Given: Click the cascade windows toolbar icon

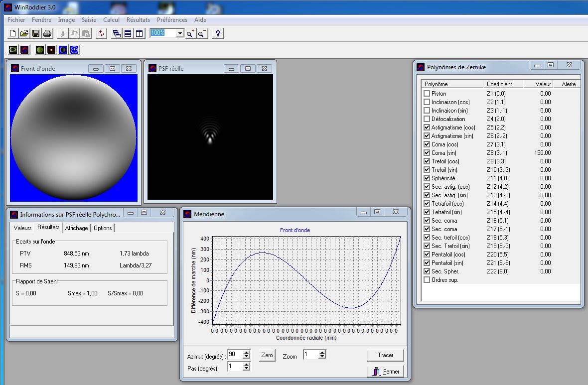Looking at the screenshot, I should [117, 33].
